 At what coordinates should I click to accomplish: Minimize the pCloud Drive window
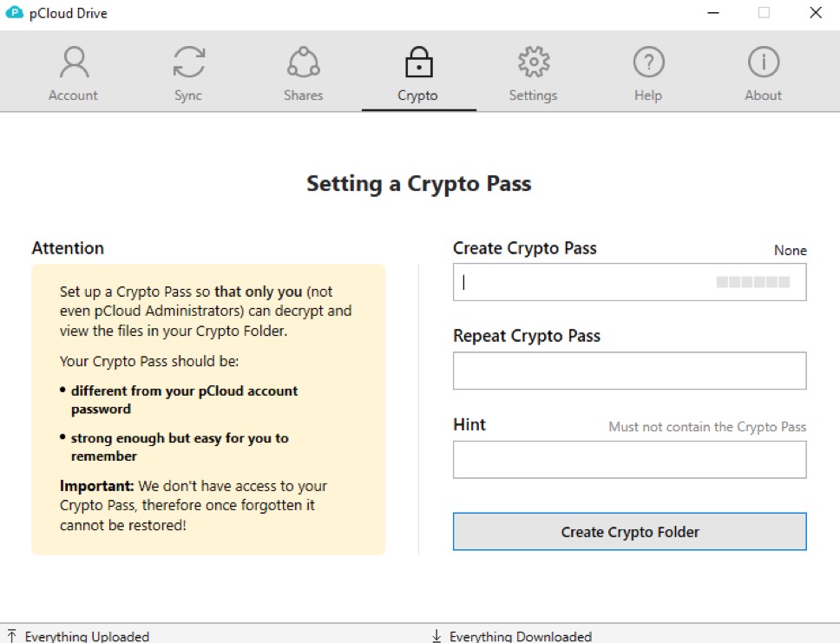713,12
